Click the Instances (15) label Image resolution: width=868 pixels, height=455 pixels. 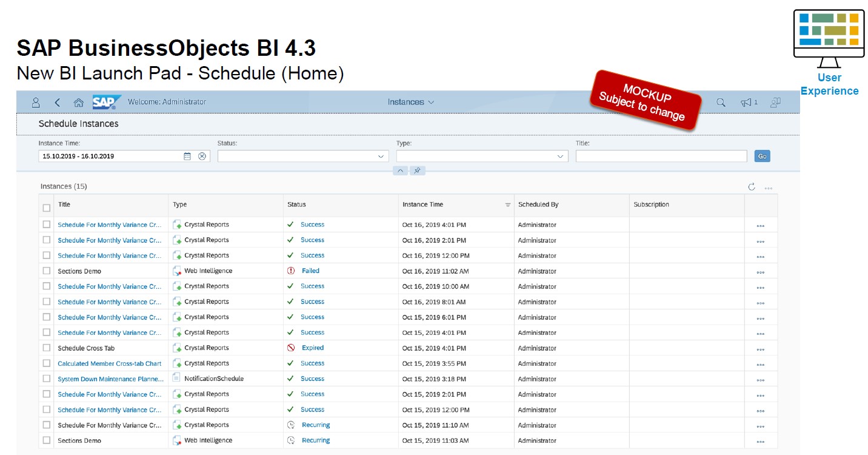(64, 186)
